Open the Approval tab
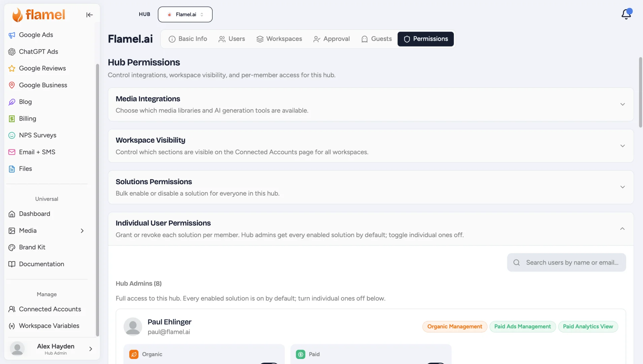This screenshot has width=643, height=364. click(332, 39)
